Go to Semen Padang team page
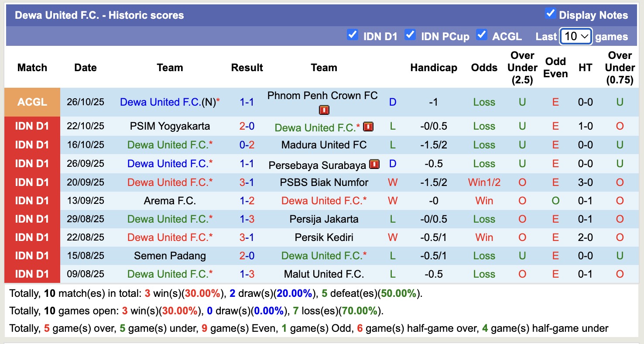Image resolution: width=644 pixels, height=344 pixels. pos(170,256)
